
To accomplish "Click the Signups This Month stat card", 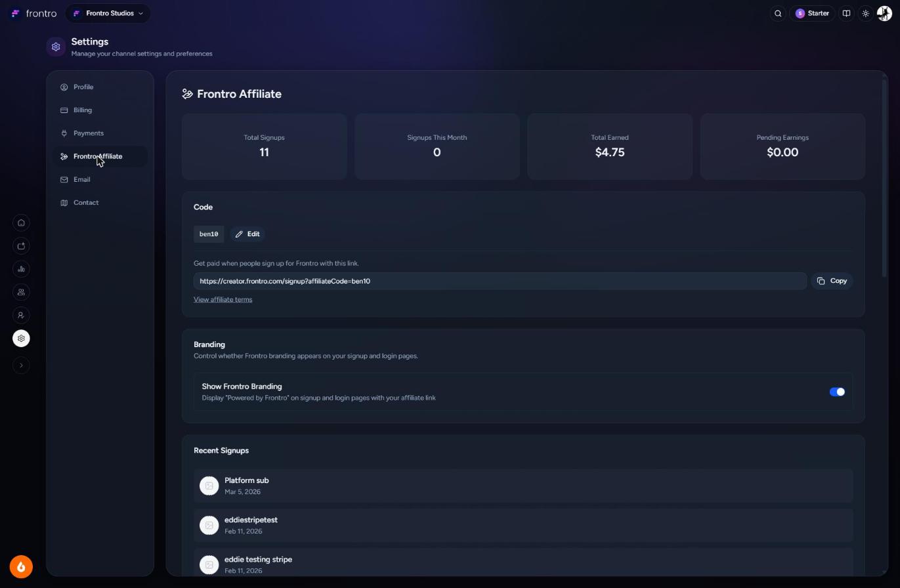I will [437, 146].
